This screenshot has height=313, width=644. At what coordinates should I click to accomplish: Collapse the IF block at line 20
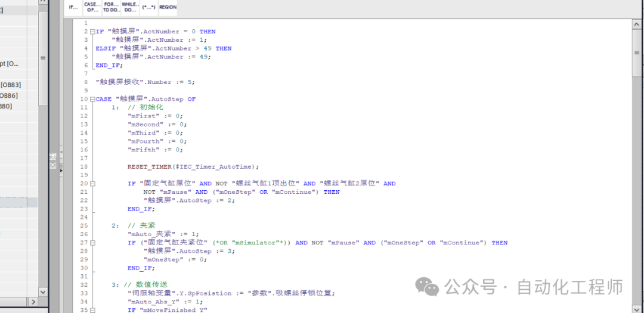[x=92, y=184]
